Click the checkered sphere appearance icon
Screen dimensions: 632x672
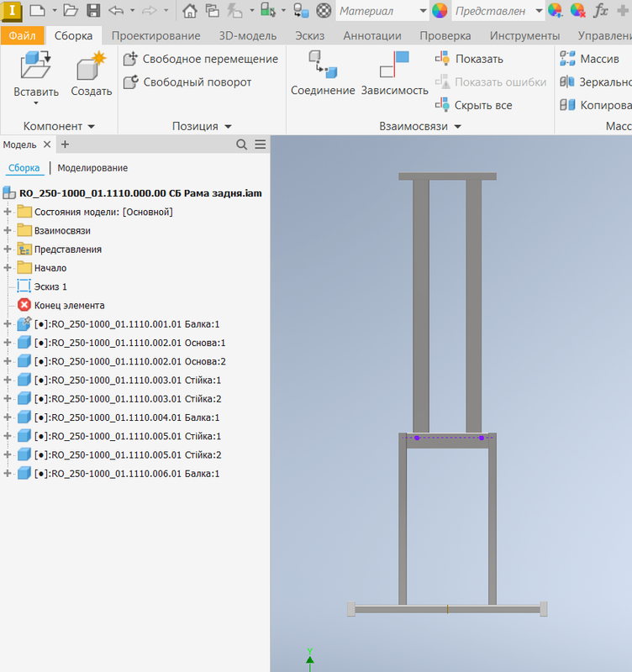coord(324,10)
